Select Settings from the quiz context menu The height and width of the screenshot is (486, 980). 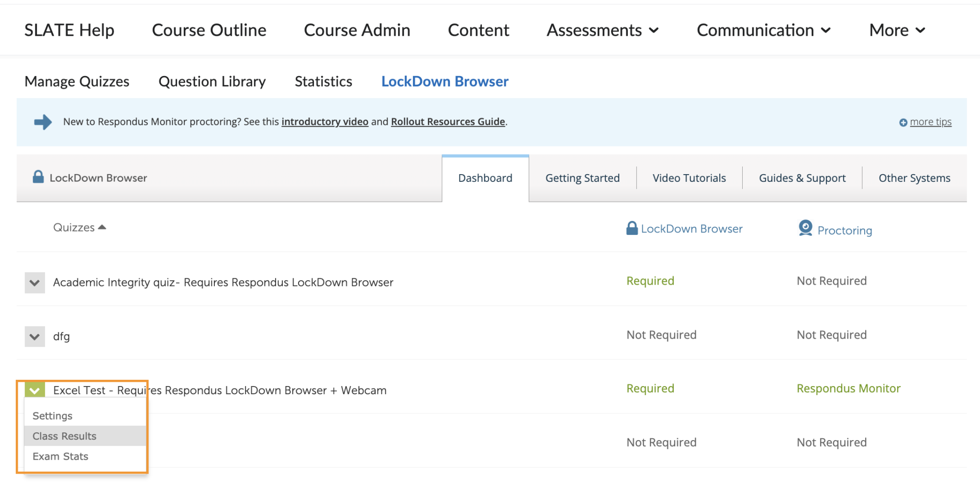coord(53,416)
